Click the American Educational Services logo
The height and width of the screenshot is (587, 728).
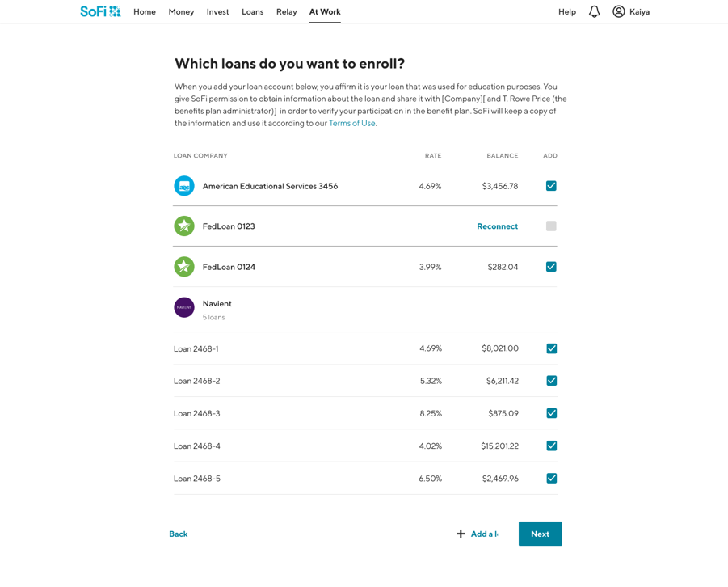(184, 186)
